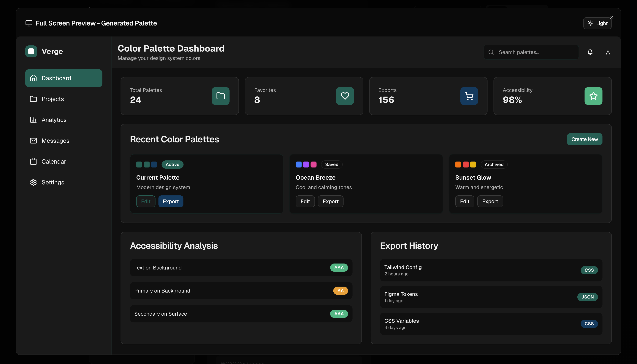Image resolution: width=637 pixels, height=364 pixels.
Task: Open Projects in the sidebar
Action: pos(53,99)
